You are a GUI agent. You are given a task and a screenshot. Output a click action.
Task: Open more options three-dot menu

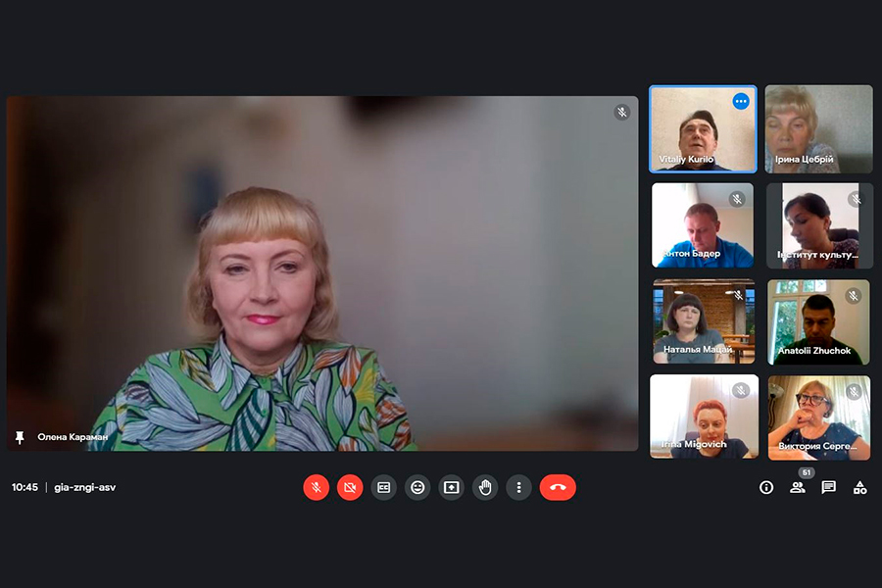tap(518, 487)
